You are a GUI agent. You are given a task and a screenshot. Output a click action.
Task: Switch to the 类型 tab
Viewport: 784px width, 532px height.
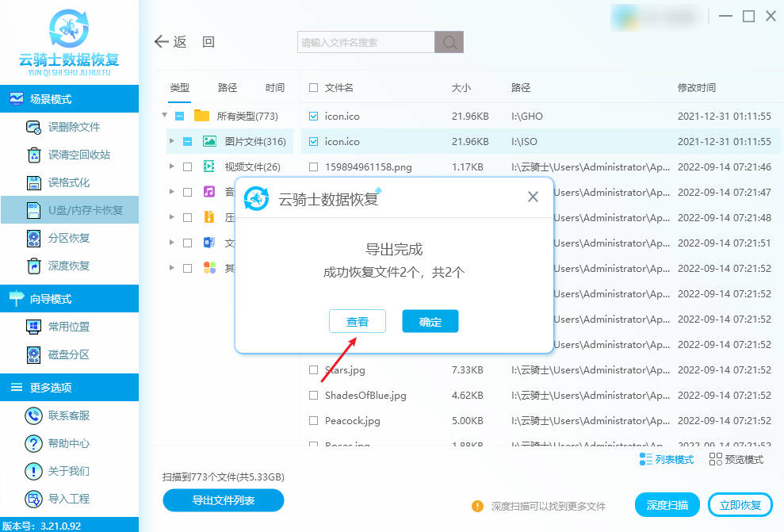pyautogui.click(x=179, y=88)
